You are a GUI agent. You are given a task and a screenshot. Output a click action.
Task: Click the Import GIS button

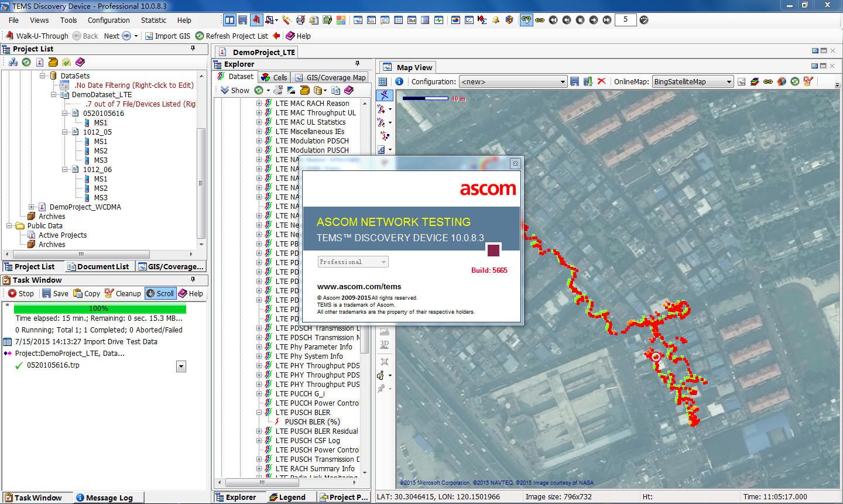click(167, 36)
